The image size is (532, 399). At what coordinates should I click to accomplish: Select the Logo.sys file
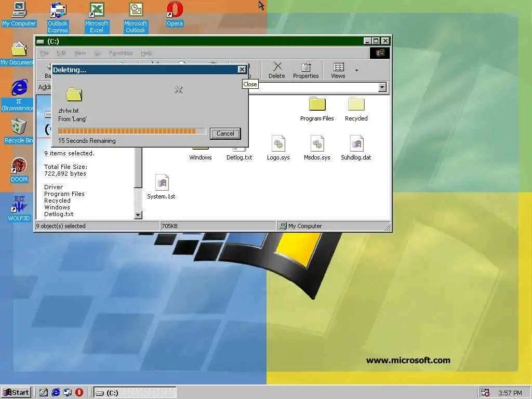(x=278, y=148)
